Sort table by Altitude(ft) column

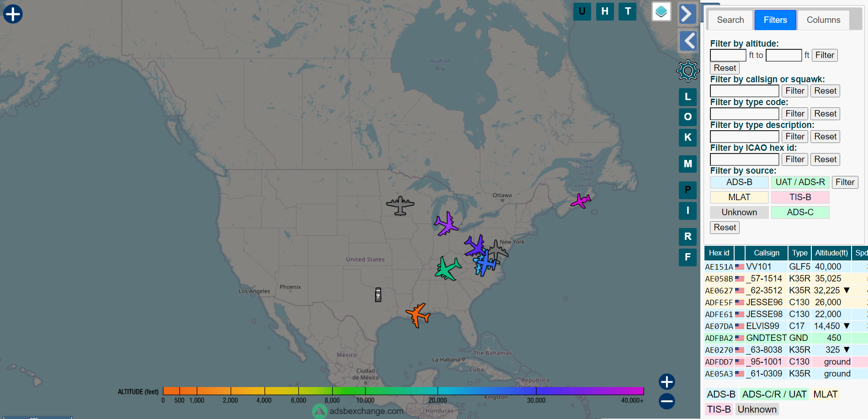pos(831,253)
